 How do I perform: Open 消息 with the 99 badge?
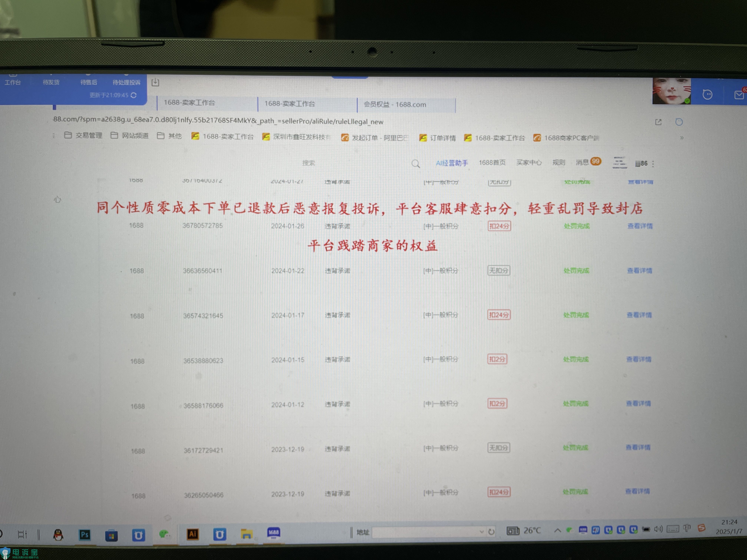pyautogui.click(x=588, y=162)
